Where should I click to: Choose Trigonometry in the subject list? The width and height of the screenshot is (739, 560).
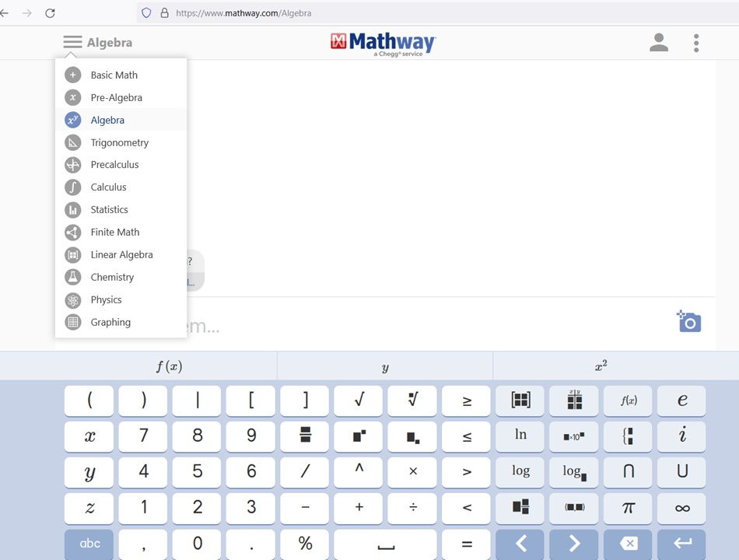click(x=121, y=142)
